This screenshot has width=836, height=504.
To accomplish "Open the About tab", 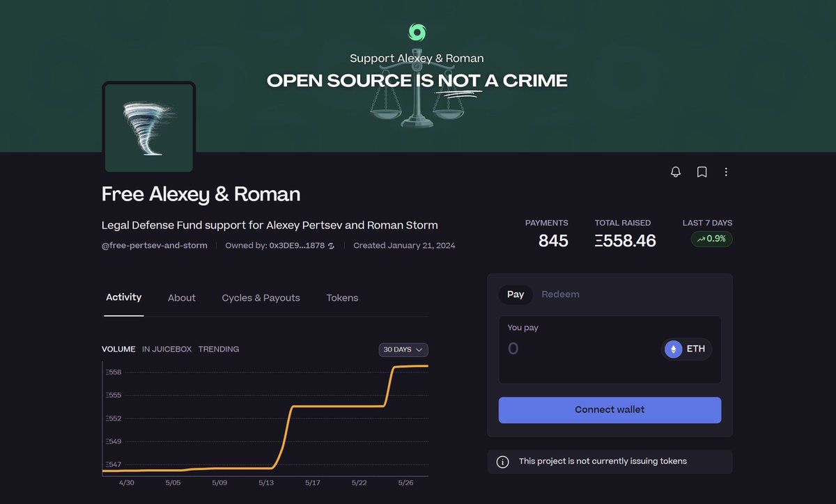I will click(x=182, y=298).
